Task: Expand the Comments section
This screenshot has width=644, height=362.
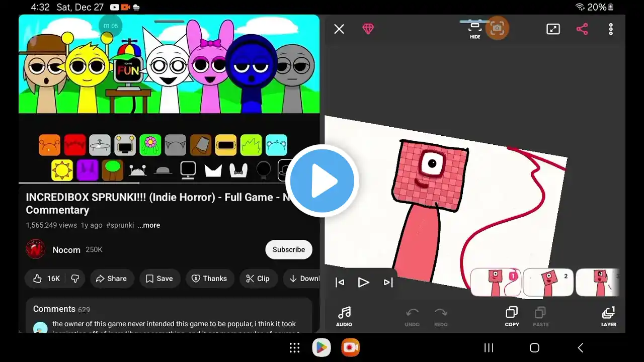Action: pyautogui.click(x=169, y=315)
